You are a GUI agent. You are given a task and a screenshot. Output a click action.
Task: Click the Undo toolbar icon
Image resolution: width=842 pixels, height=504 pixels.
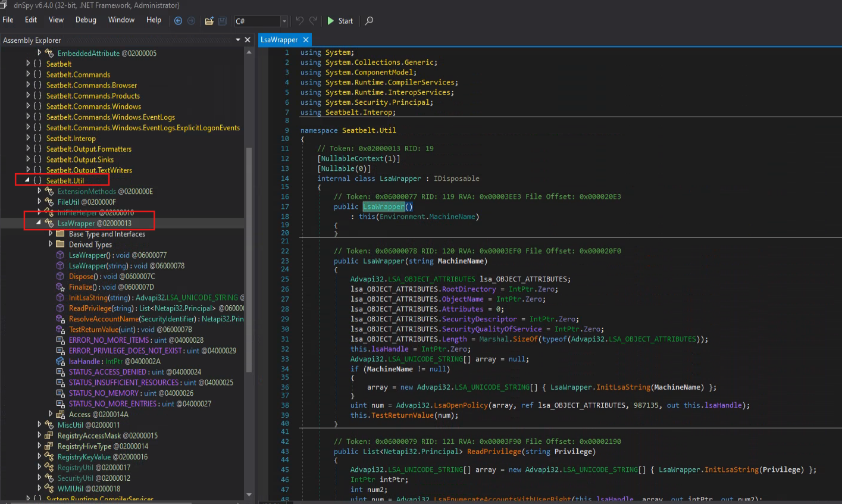click(300, 21)
